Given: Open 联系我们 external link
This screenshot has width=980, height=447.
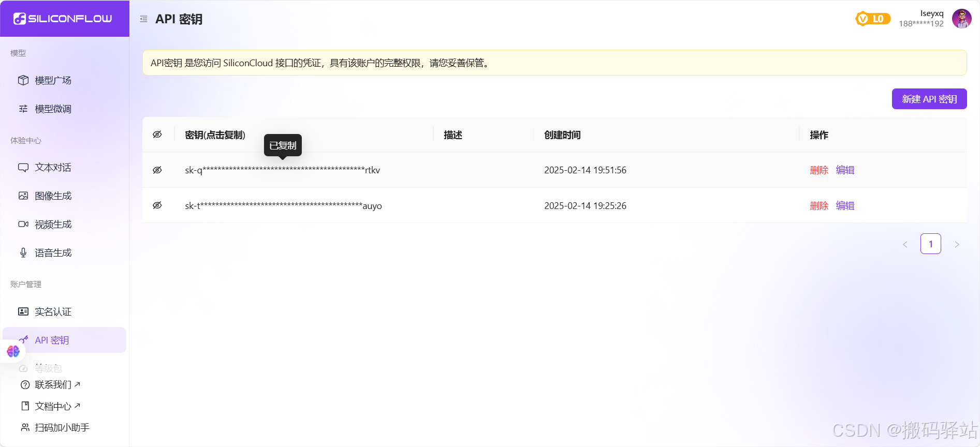Looking at the screenshot, I should point(57,384).
